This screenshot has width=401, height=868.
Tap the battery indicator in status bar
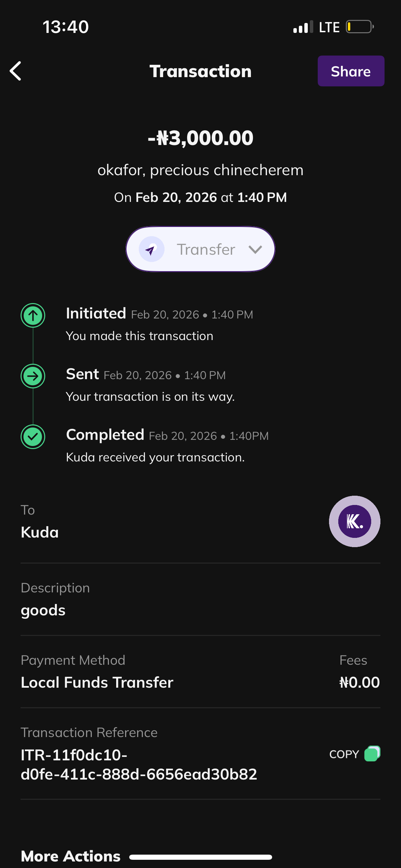(x=359, y=27)
